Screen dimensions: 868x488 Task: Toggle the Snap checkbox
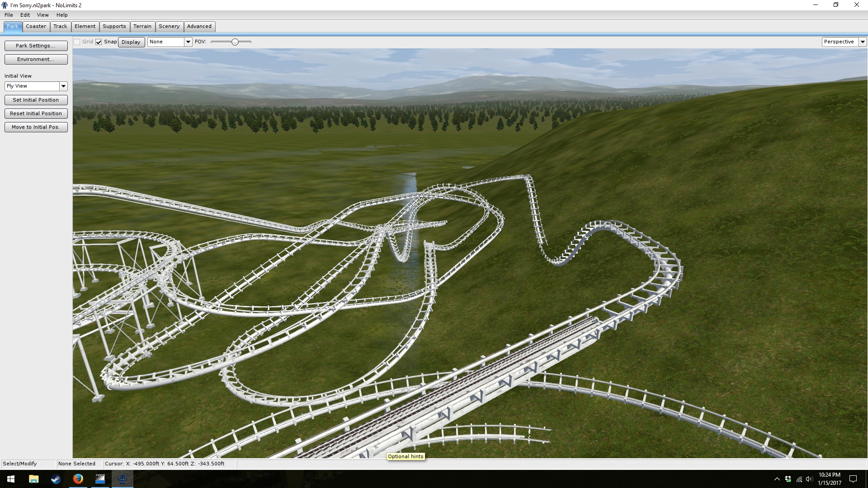(x=99, y=42)
